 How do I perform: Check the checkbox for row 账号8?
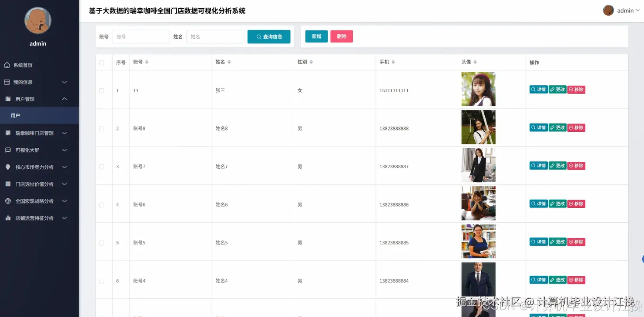(102, 129)
